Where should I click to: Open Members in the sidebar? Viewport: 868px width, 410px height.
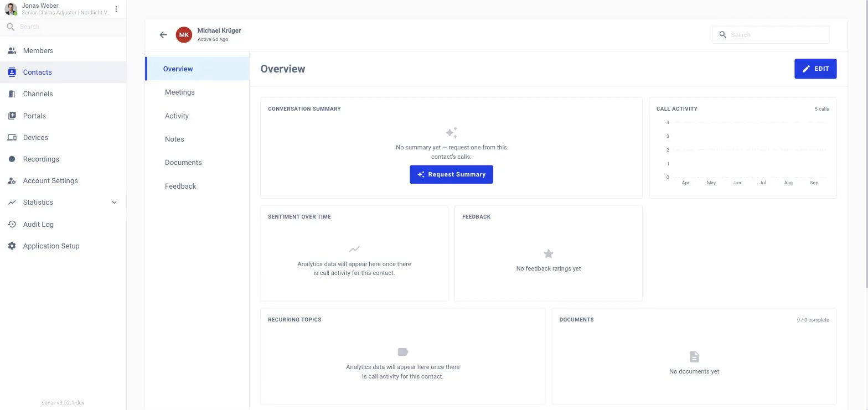(x=63, y=51)
